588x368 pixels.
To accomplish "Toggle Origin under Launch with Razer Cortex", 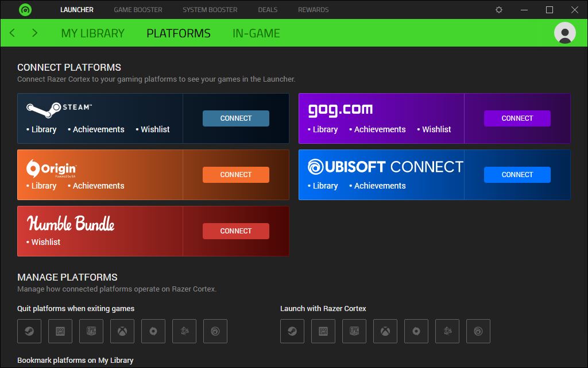I will (x=416, y=331).
